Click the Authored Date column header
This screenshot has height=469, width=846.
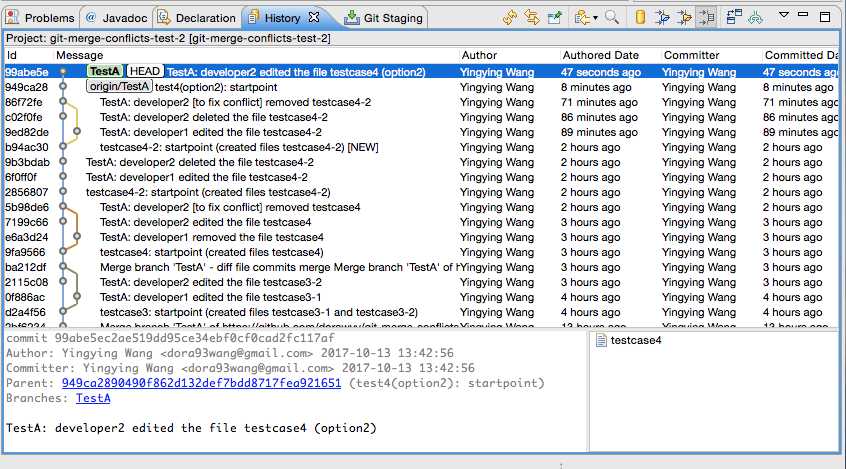(x=610, y=55)
